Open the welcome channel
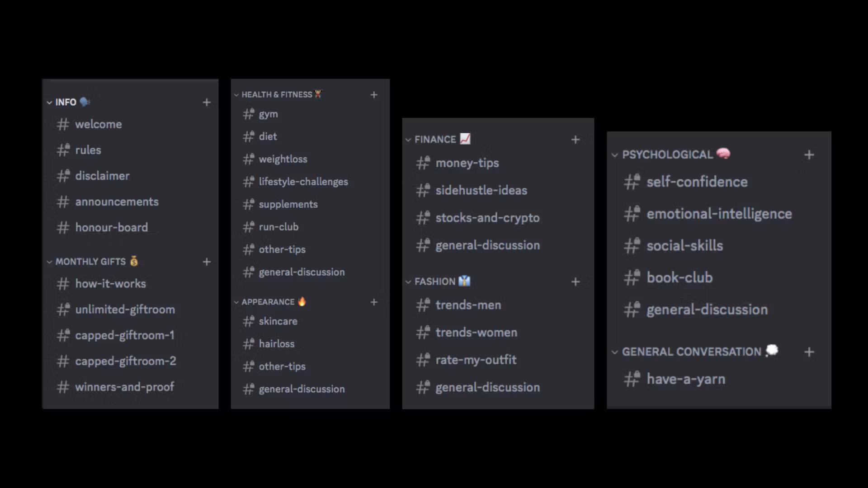Image resolution: width=868 pixels, height=488 pixels. [x=98, y=124]
